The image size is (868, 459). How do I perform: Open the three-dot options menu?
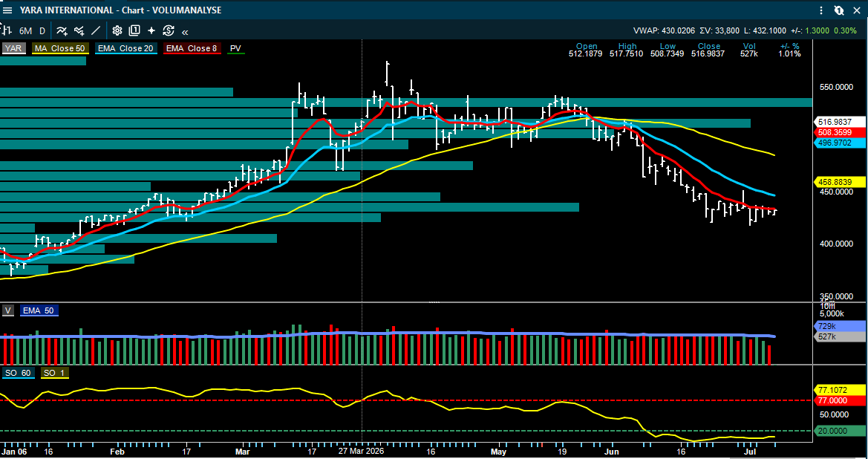tap(822, 10)
